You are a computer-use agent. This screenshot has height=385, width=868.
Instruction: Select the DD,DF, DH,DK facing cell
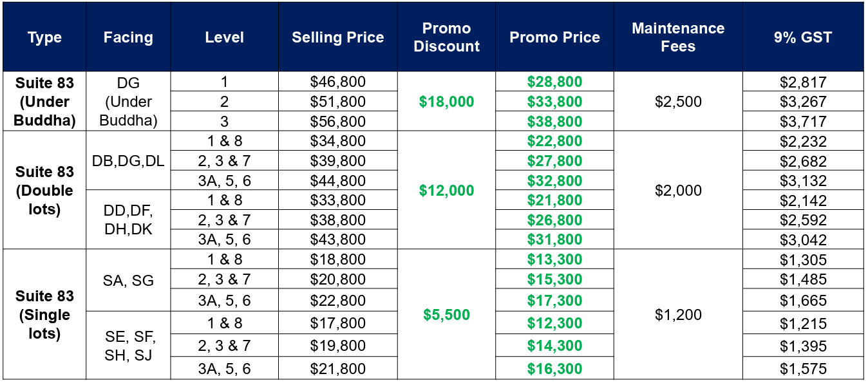[x=128, y=220]
